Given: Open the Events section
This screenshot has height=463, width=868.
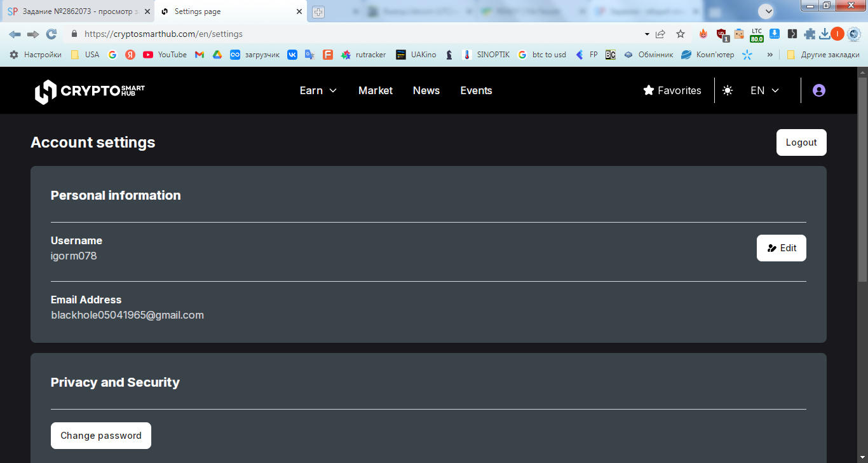Looking at the screenshot, I should coord(476,90).
